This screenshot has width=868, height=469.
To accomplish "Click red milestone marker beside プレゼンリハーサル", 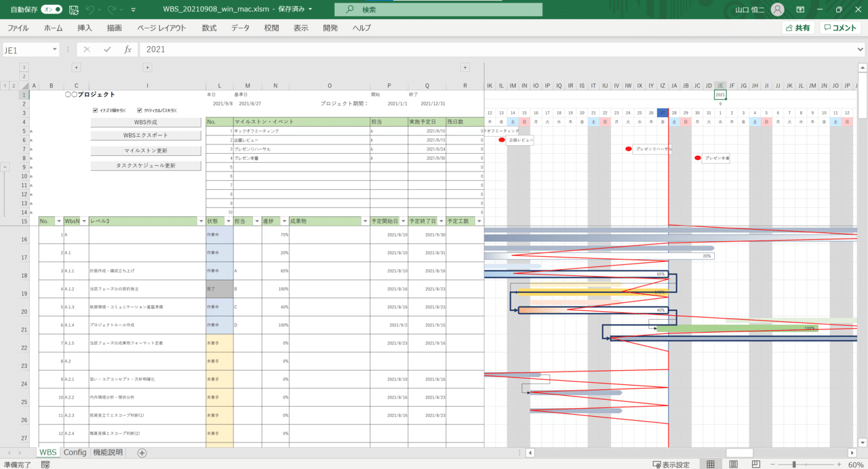I will pyautogui.click(x=629, y=149).
